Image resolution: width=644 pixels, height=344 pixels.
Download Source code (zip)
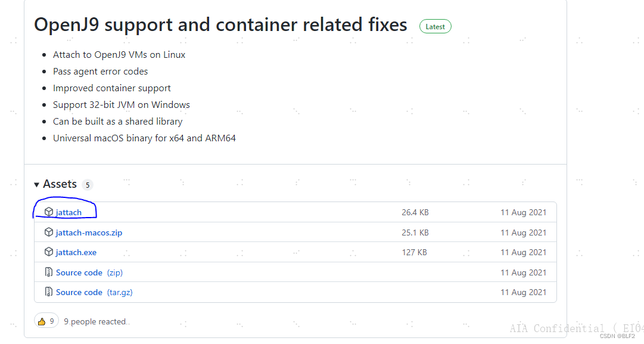[x=79, y=272]
